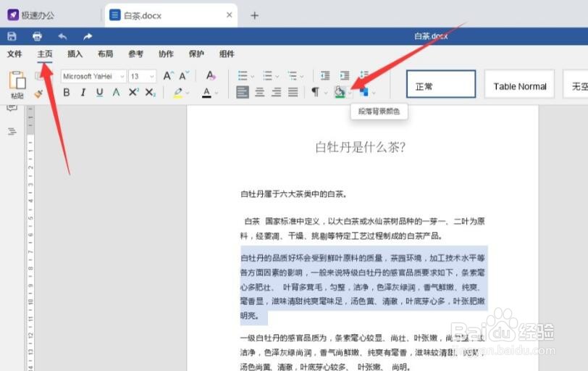Viewport: 588px width, 371px height.
Task: Undo the last action
Action: click(62, 36)
